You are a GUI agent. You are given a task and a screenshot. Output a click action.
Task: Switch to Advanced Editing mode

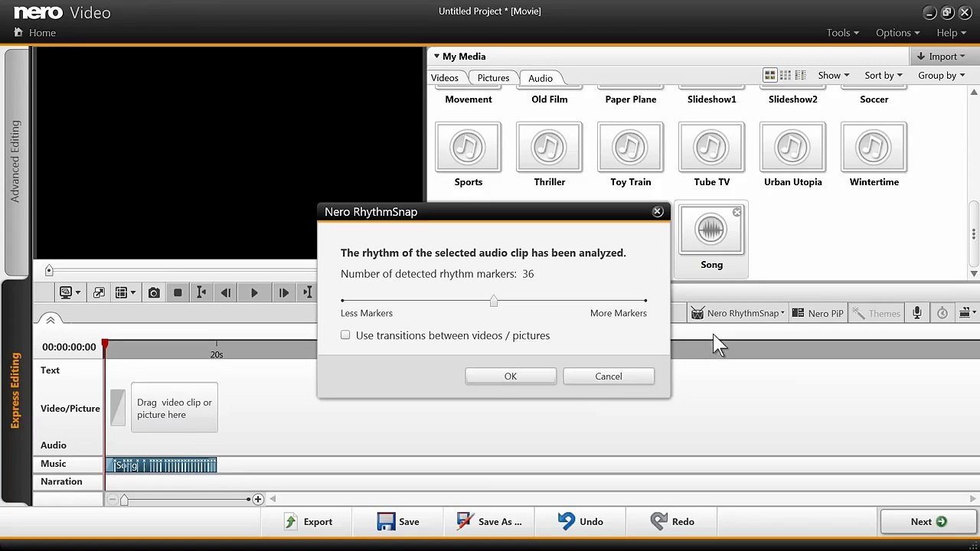(x=15, y=161)
